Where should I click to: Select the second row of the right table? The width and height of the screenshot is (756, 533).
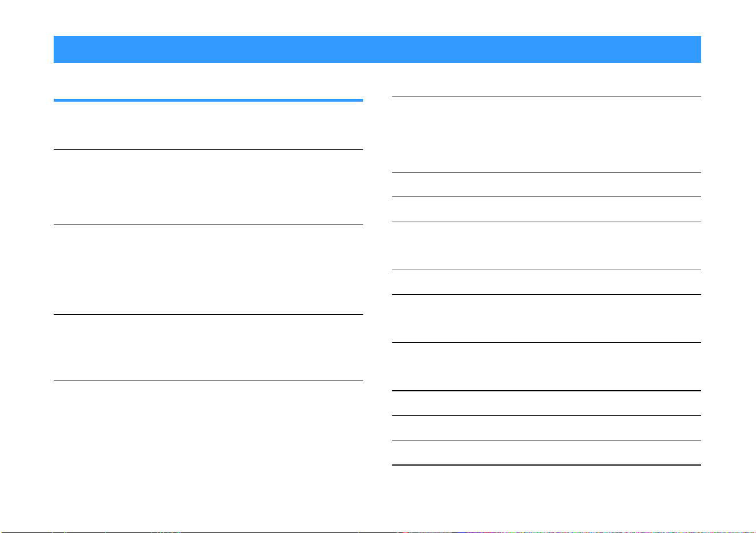coord(546,185)
